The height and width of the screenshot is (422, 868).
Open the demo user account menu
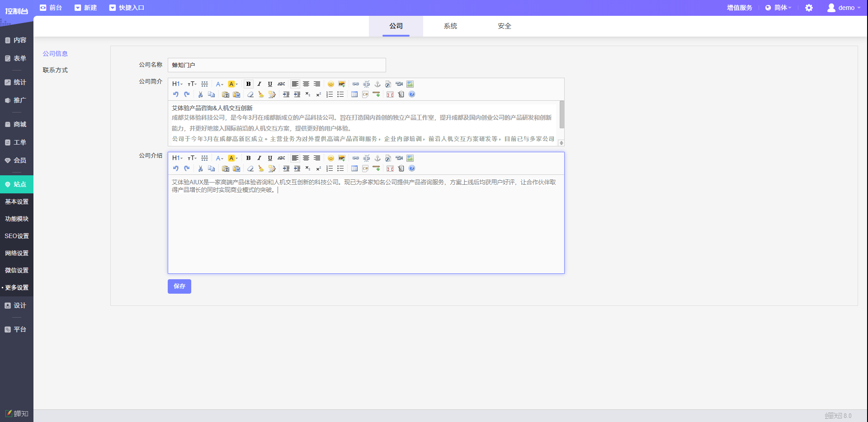point(844,8)
